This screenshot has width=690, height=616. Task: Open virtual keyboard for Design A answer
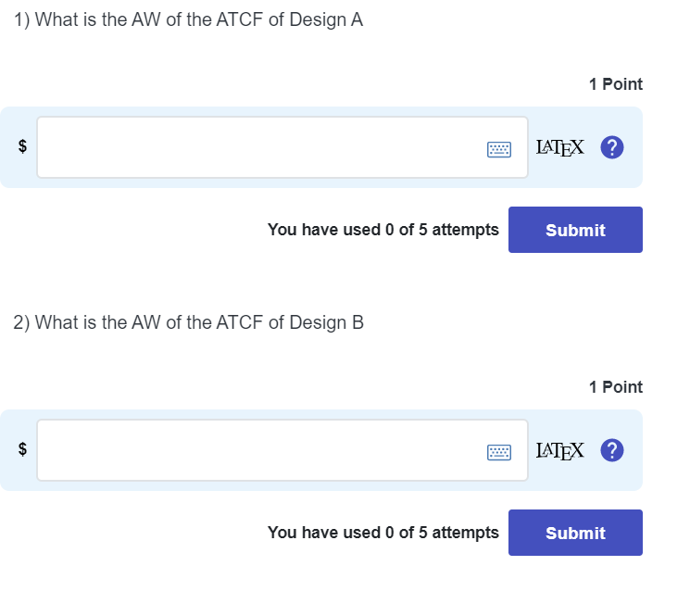tap(498, 148)
